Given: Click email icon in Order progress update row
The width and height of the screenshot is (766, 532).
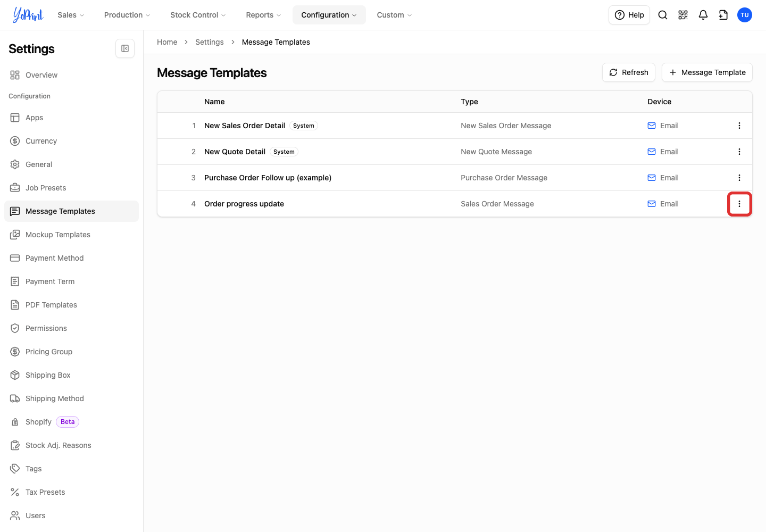Looking at the screenshot, I should pyautogui.click(x=652, y=204).
